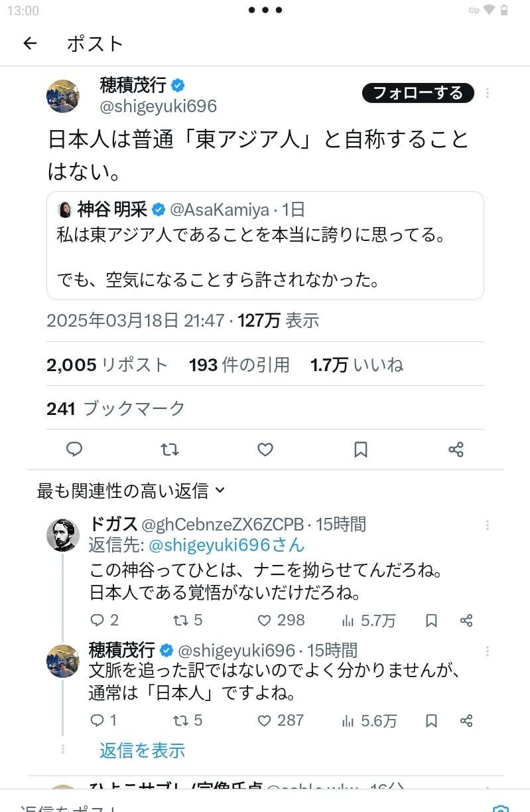The image size is (530, 812).
Task: View analytics for ドガス's reply
Action: pyautogui.click(x=368, y=620)
